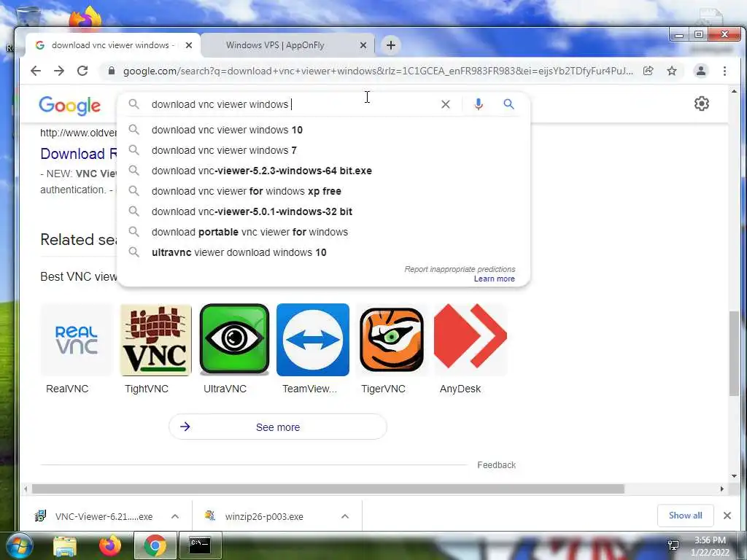Click the horizontal scrollbar thumb

tap(328, 489)
